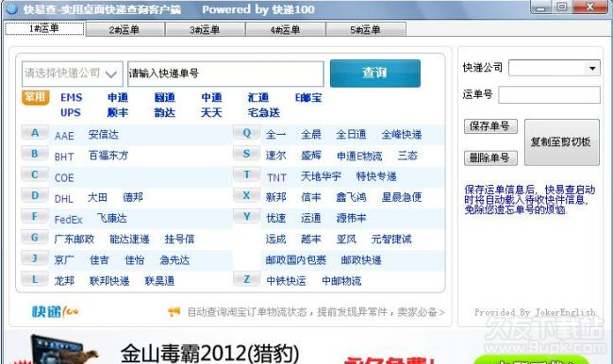
Task: Click the letter A index button
Action: click(35, 133)
